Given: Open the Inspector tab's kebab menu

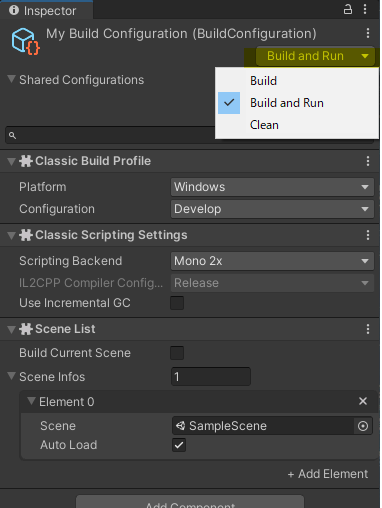Looking at the screenshot, I should point(365,9).
